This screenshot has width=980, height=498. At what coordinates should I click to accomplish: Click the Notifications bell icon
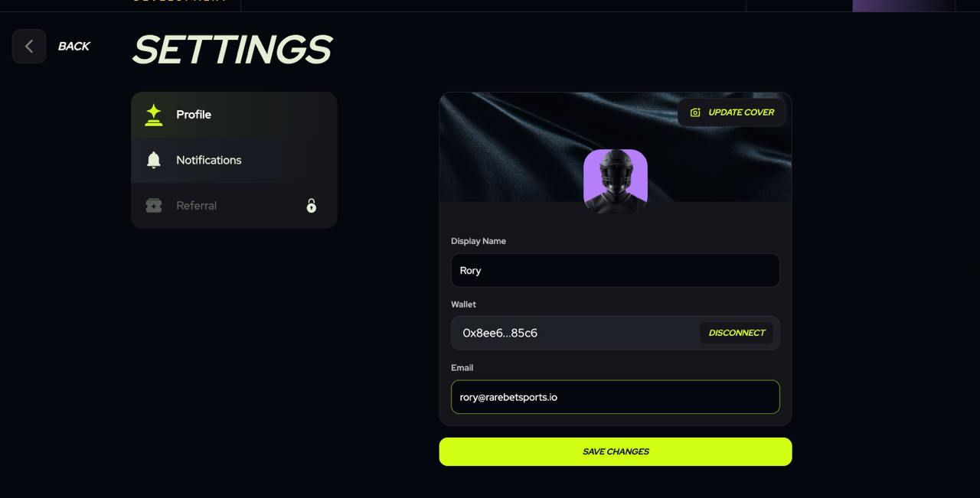(x=154, y=160)
